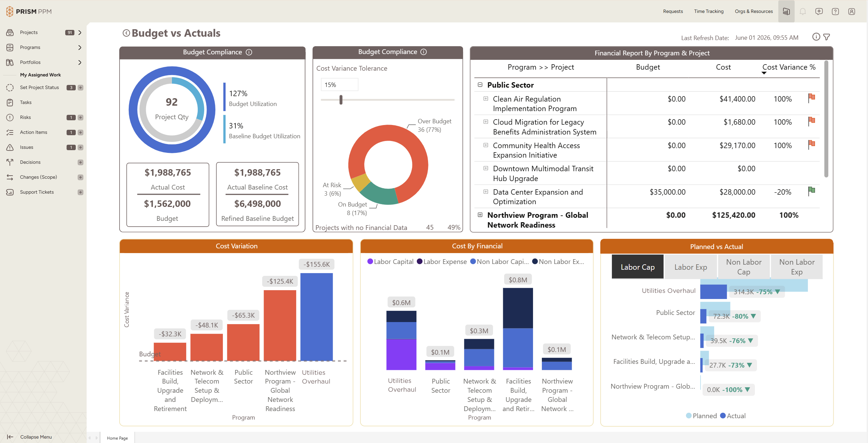Open the help question mark icon
The width and height of the screenshot is (868, 443).
[835, 11]
